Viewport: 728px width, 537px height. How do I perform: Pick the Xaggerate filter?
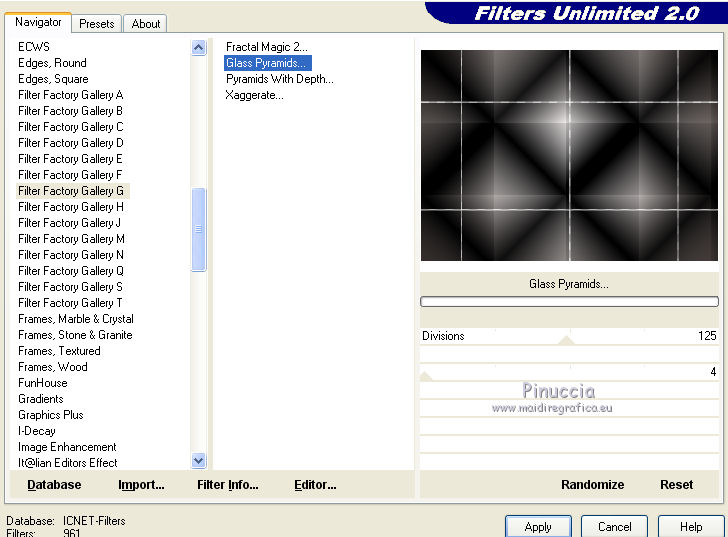(254, 95)
